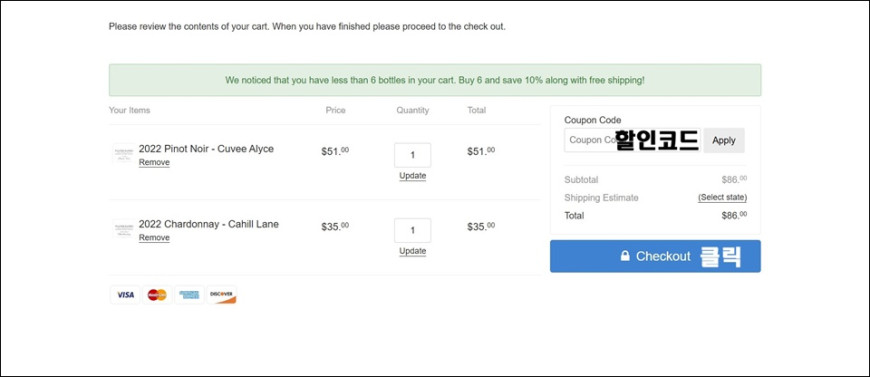Update the Chardonnay quantity
The image size is (870, 377).
412,251
